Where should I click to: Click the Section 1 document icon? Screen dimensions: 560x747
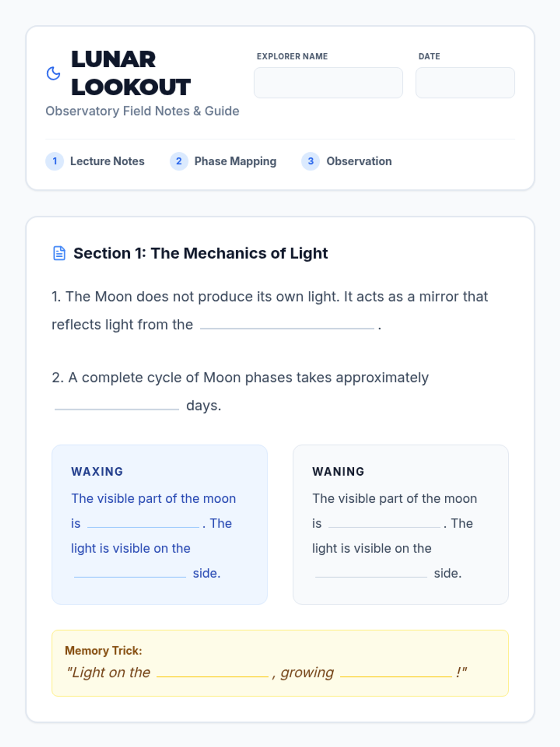(x=59, y=253)
